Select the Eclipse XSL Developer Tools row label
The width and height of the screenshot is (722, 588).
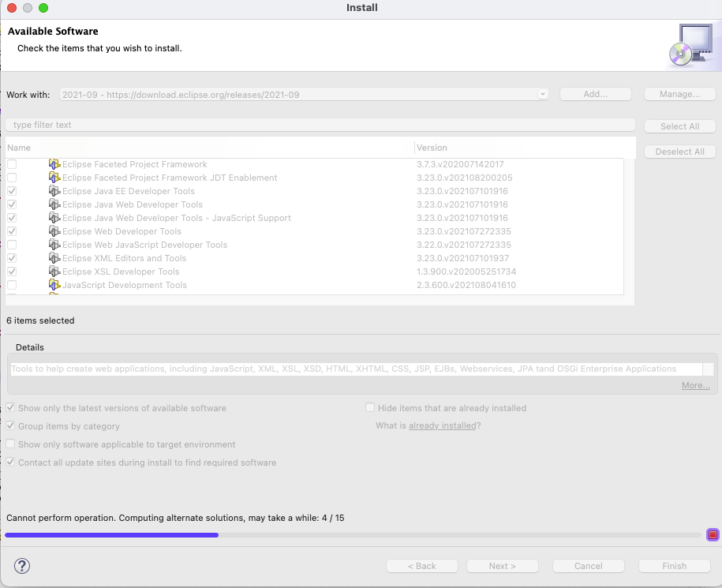tap(121, 272)
